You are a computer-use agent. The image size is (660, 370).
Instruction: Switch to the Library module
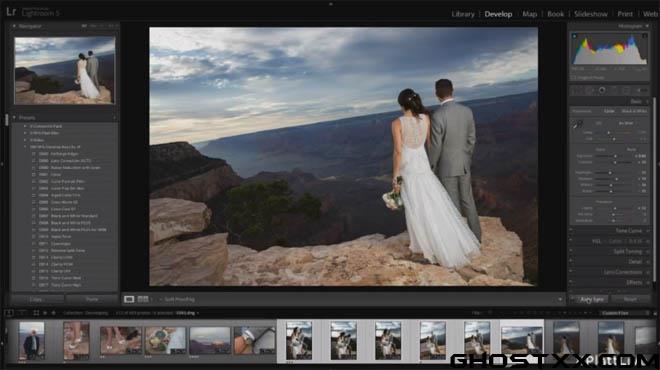click(463, 14)
